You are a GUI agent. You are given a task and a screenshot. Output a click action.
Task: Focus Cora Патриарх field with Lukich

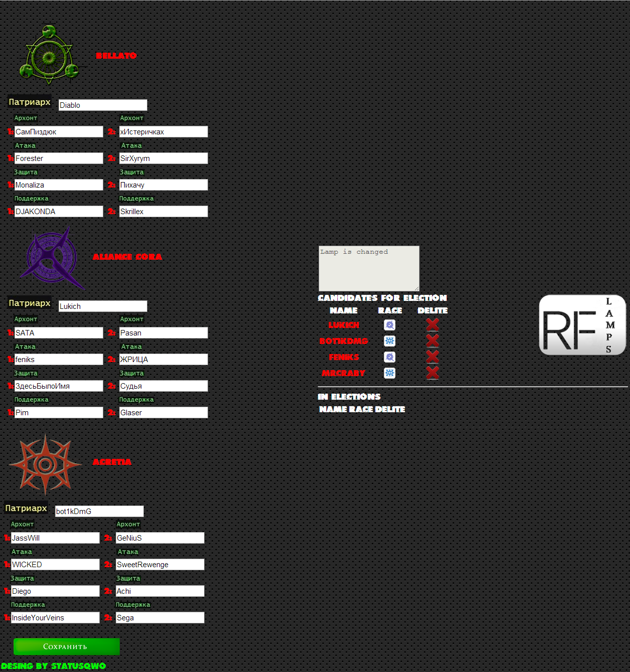[x=103, y=306]
